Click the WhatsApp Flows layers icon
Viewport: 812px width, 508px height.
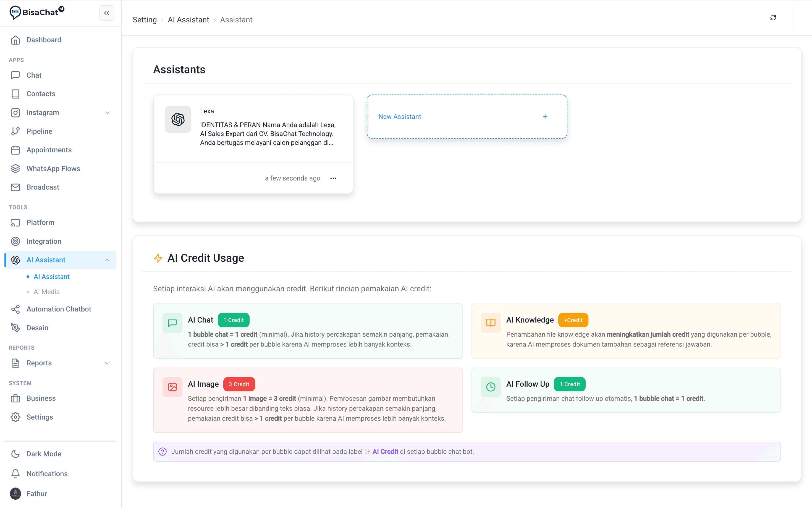pos(15,169)
